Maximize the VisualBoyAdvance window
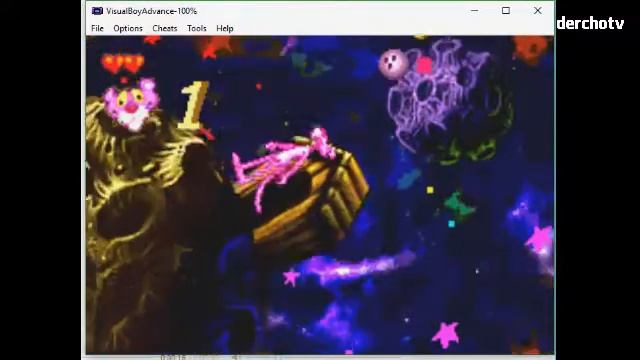This screenshot has width=640, height=360. pos(506,11)
